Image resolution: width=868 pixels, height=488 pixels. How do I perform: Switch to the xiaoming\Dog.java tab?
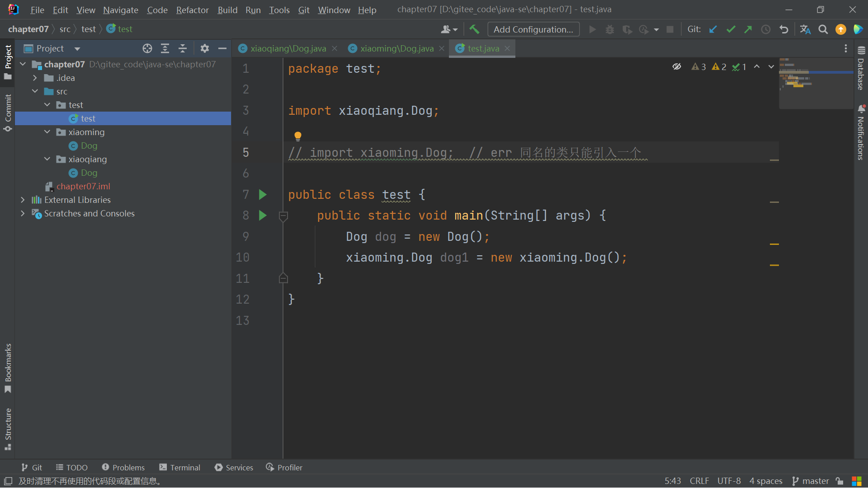pyautogui.click(x=396, y=48)
